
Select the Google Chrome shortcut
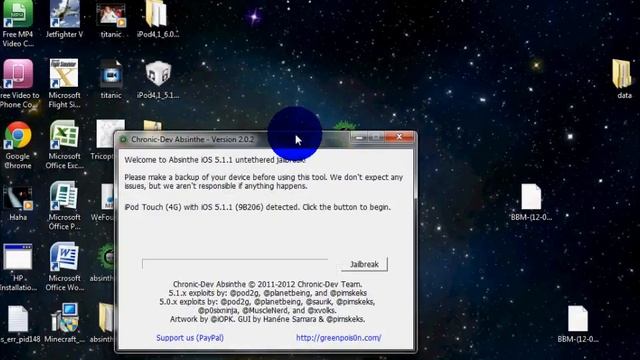(x=18, y=135)
